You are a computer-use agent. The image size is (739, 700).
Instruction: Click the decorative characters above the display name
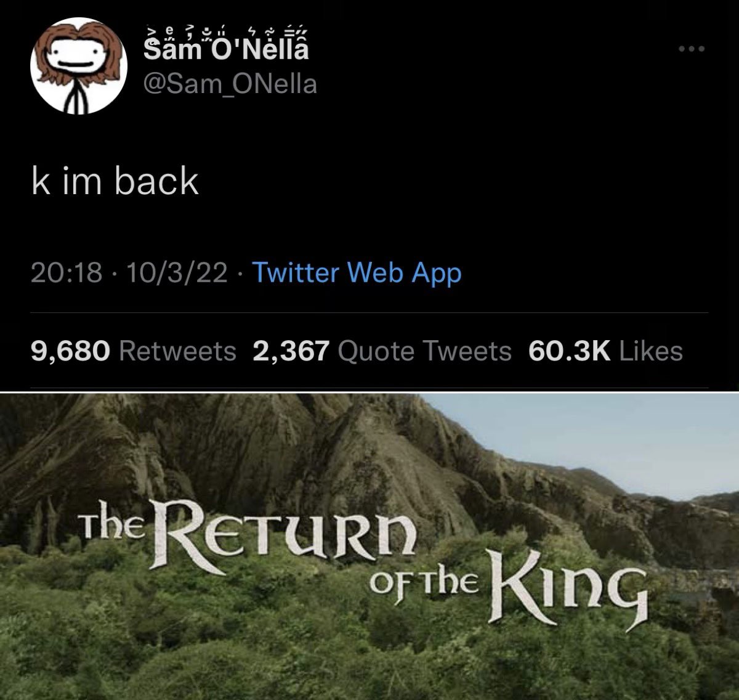(226, 32)
